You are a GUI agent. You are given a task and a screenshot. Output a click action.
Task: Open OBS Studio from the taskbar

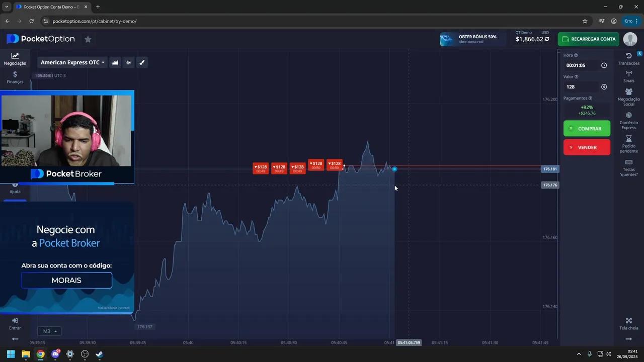pyautogui.click(x=85, y=354)
